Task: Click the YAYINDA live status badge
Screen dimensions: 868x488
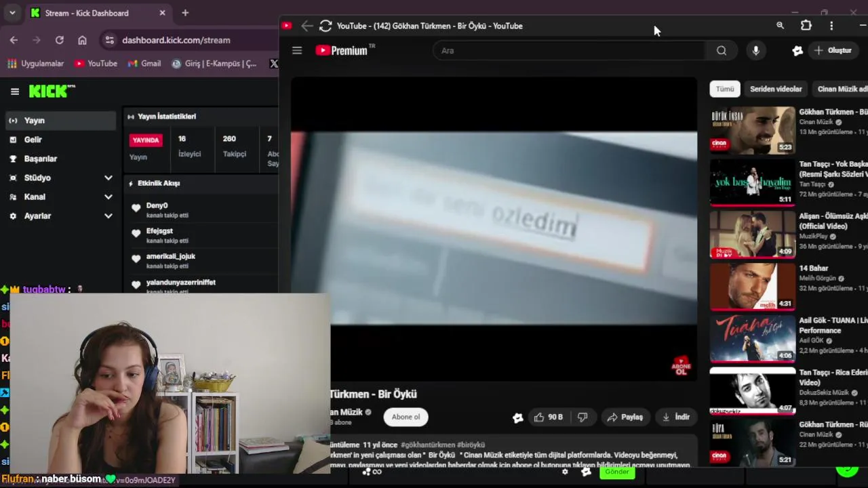Action: point(146,140)
